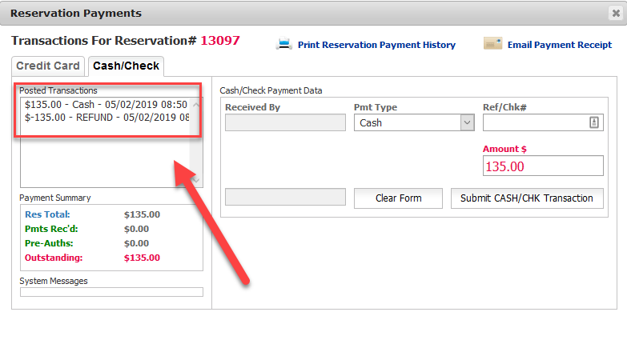Click the envelope icon for email receipt
This screenshot has width=627, height=364.
492,44
